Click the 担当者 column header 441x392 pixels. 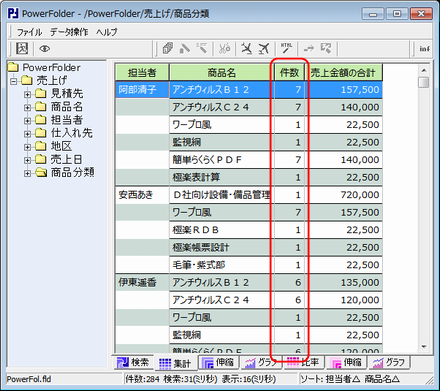click(142, 72)
